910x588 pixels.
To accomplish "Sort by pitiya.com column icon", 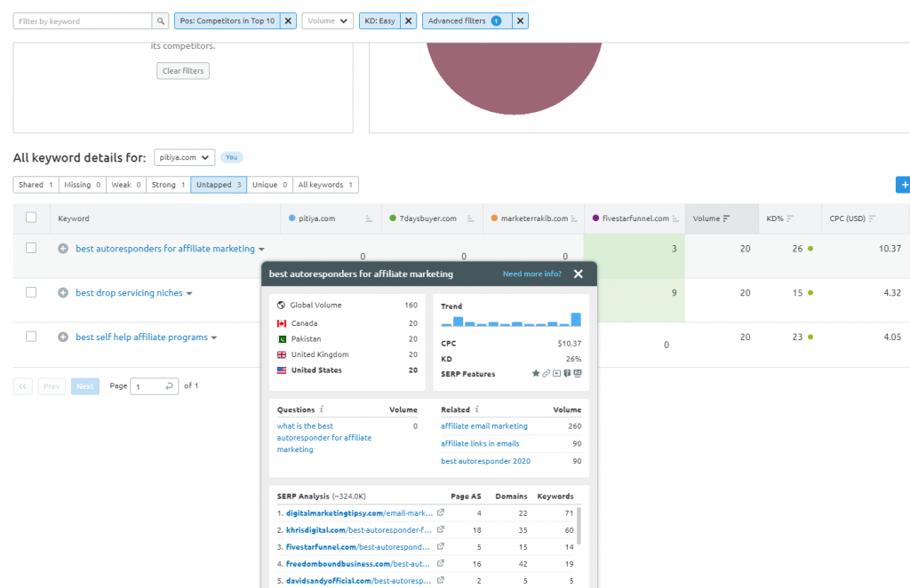I will tap(369, 219).
